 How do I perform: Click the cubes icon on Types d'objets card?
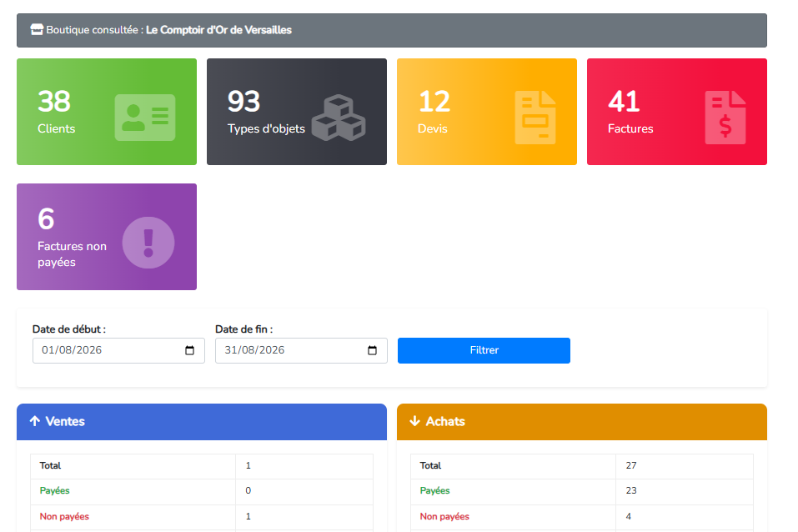(339, 117)
